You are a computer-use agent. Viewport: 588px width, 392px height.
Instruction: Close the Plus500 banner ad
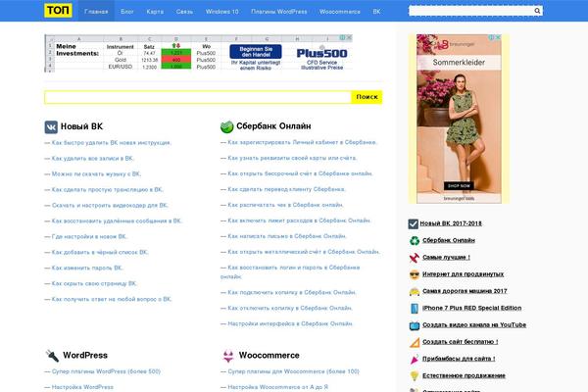[349, 37]
